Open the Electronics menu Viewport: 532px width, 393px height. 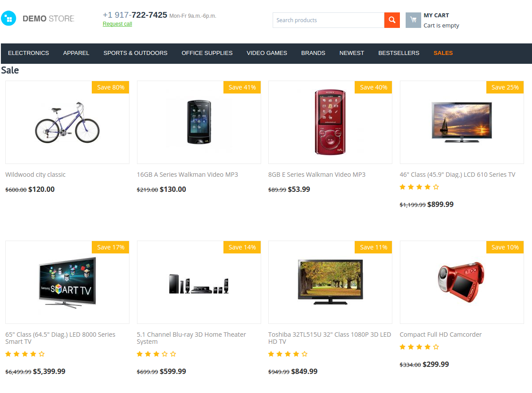pyautogui.click(x=28, y=53)
